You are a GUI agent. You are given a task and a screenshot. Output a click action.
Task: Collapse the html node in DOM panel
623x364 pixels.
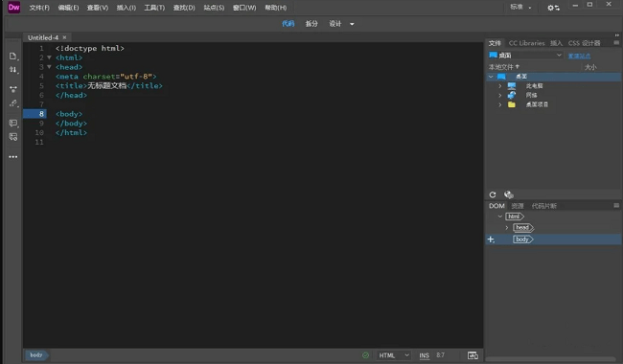(x=499, y=216)
